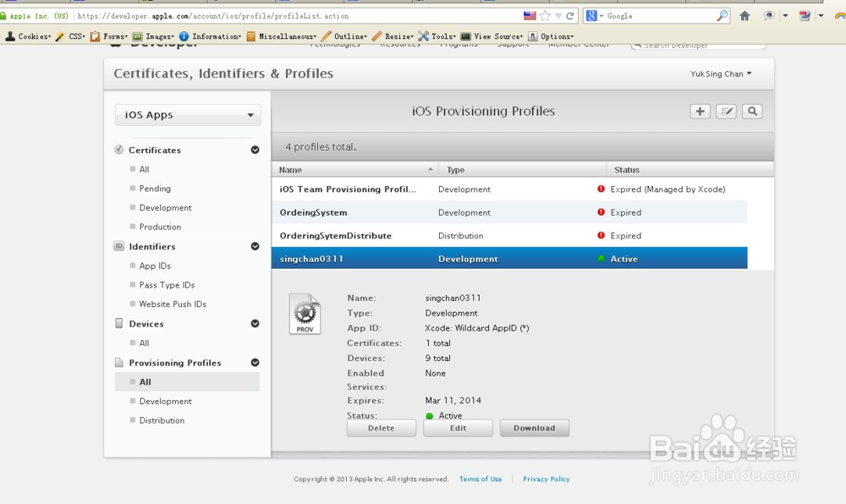Collapse the Identifiers section
The width and height of the screenshot is (846, 504).
click(255, 246)
